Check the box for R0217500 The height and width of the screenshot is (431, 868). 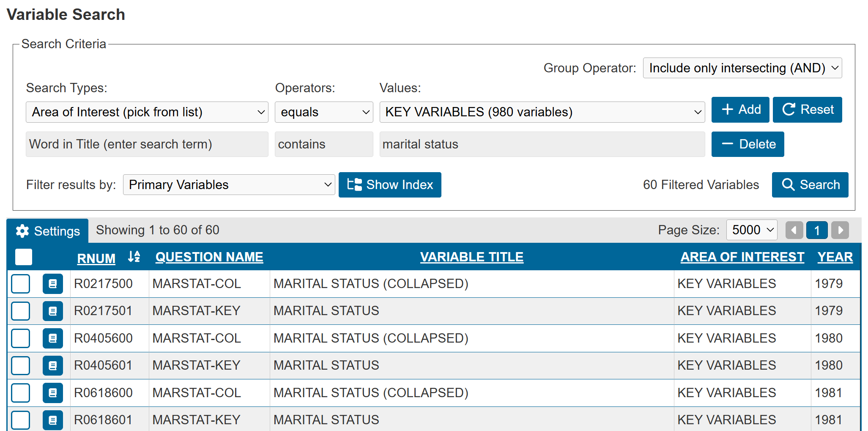tap(21, 284)
